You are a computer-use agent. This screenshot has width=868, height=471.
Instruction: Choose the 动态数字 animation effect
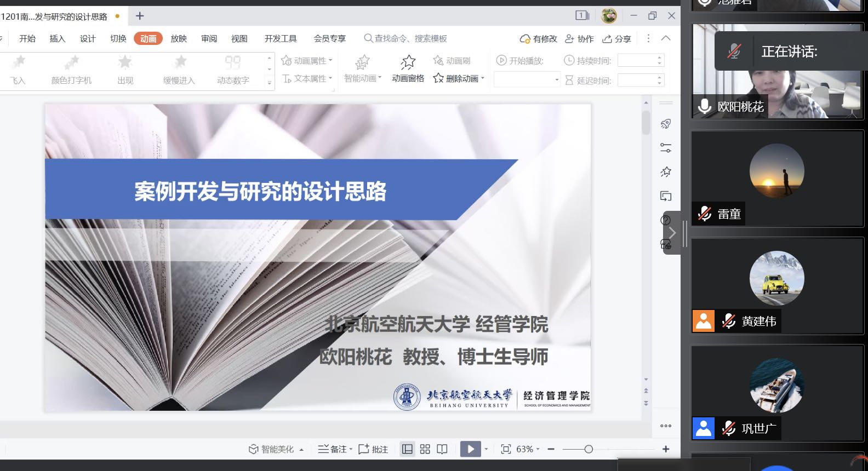[233, 70]
